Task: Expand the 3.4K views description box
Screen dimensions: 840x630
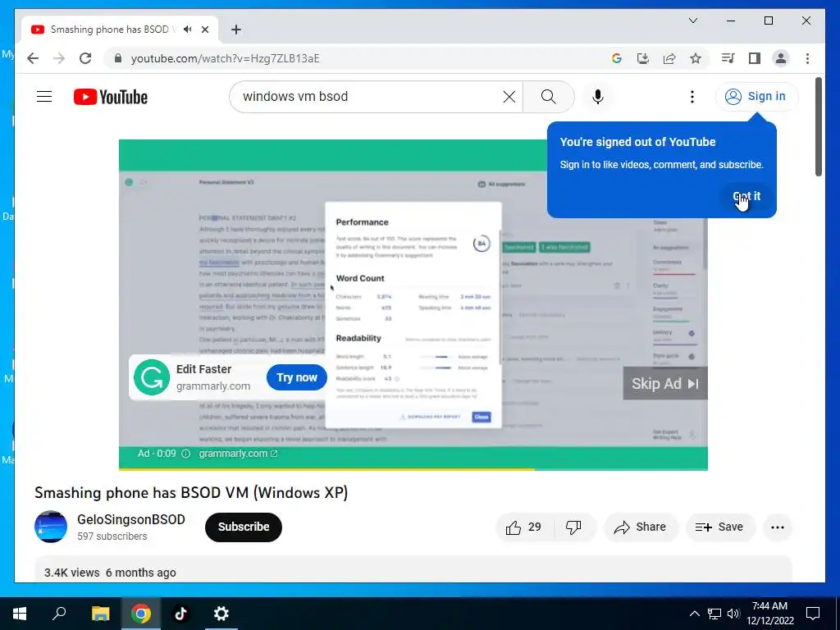Action: [413, 569]
